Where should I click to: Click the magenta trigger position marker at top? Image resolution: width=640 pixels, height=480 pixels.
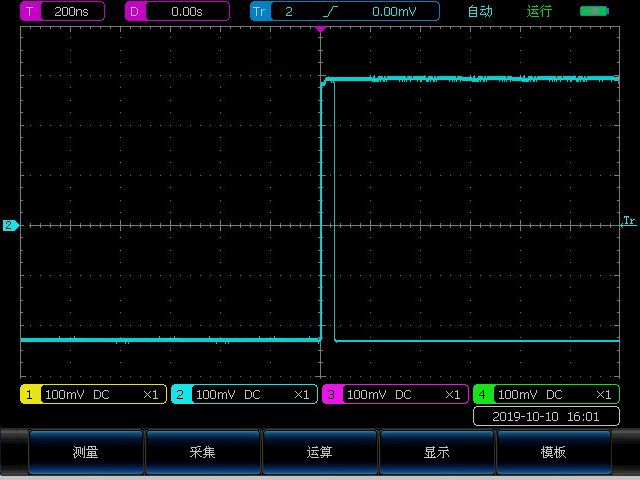point(320,29)
